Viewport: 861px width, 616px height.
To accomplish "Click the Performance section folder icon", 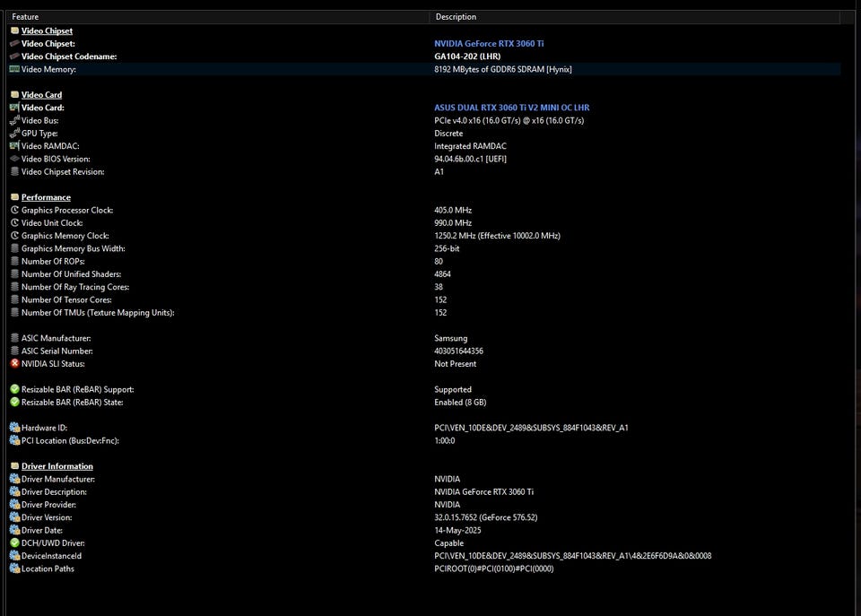I will click(x=15, y=197).
